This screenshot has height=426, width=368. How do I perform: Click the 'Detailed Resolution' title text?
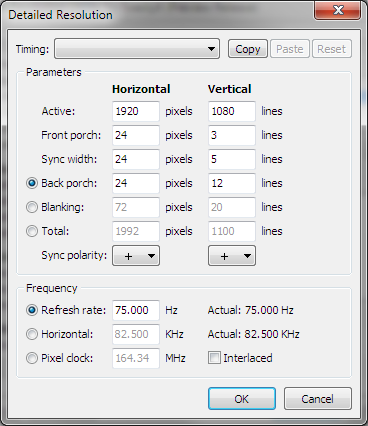60,15
